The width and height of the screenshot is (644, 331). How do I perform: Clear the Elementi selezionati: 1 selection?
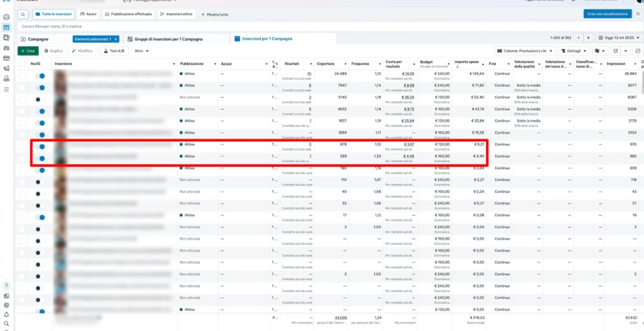(116, 39)
